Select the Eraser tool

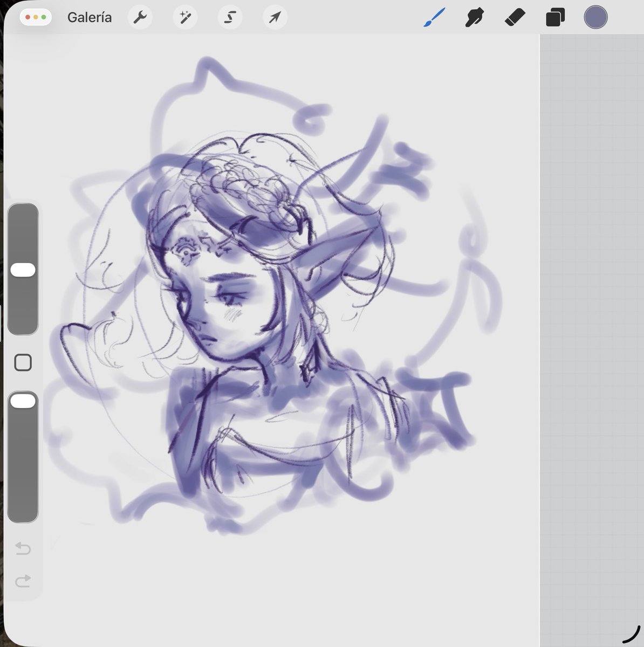click(x=515, y=18)
